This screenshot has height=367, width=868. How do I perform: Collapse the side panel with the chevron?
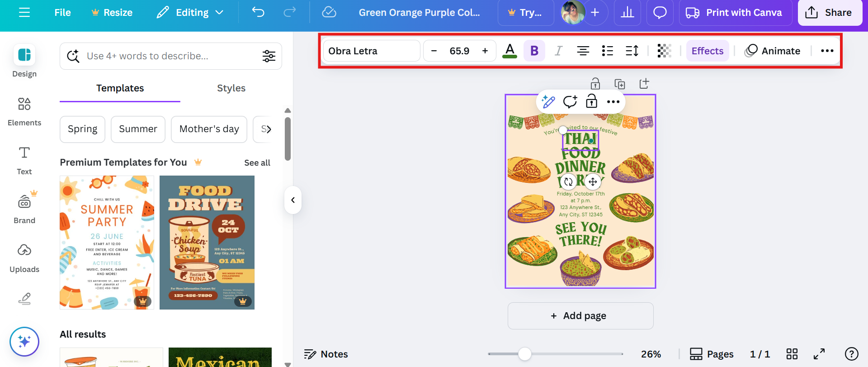pyautogui.click(x=293, y=200)
